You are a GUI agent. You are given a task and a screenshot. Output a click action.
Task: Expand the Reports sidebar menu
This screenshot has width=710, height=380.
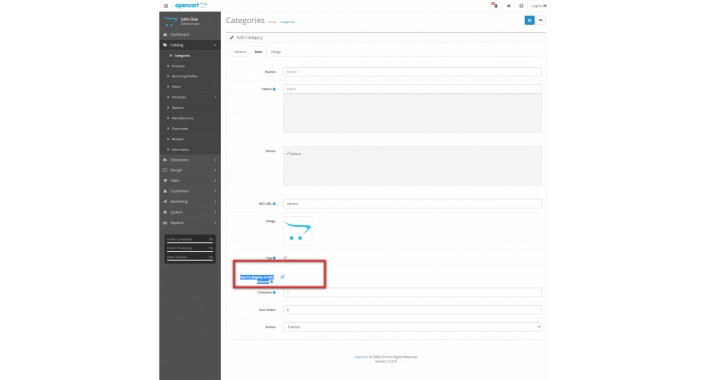tap(190, 223)
